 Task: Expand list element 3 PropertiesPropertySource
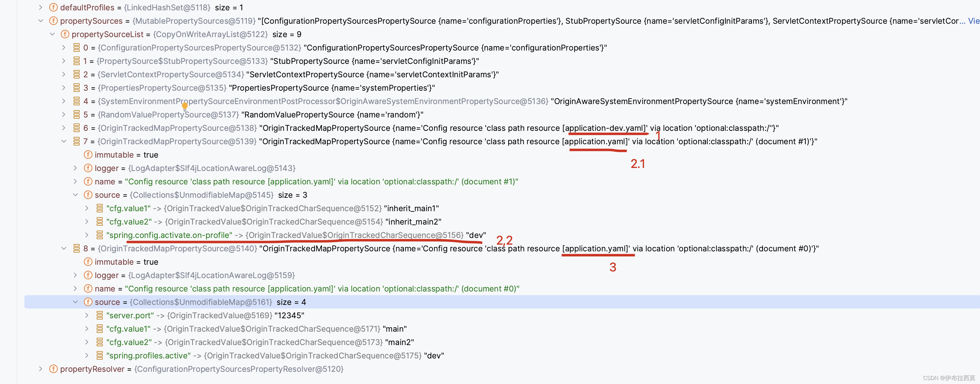[64, 88]
